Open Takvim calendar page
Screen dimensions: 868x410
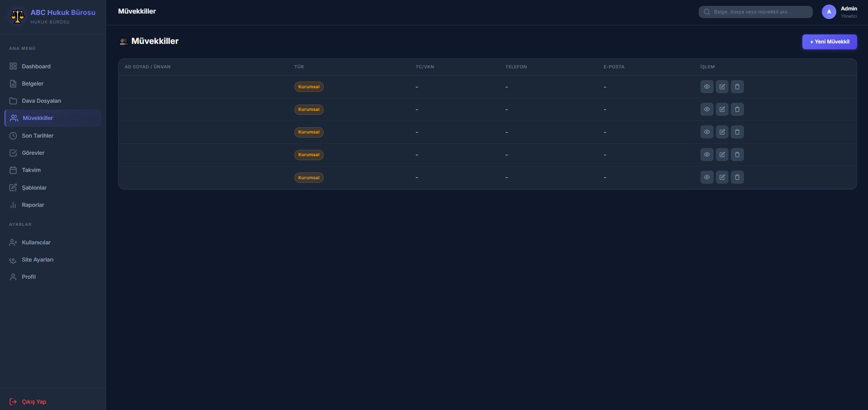point(53,170)
